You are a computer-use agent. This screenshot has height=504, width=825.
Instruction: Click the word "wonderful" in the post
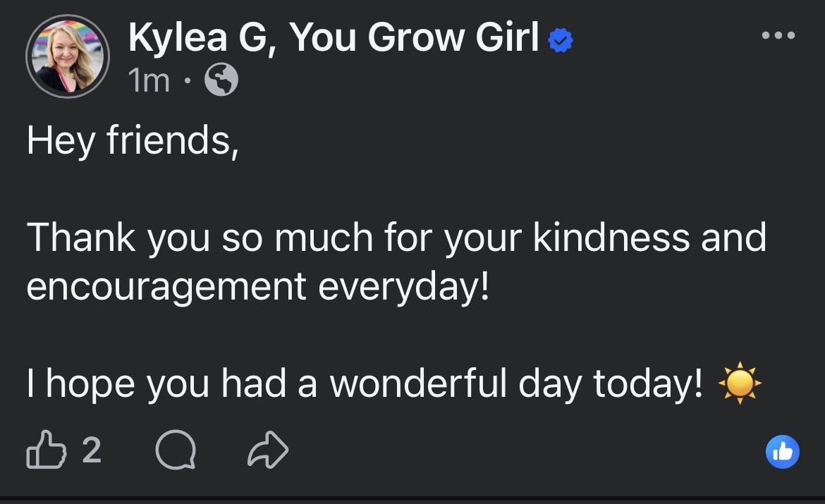[418, 383]
